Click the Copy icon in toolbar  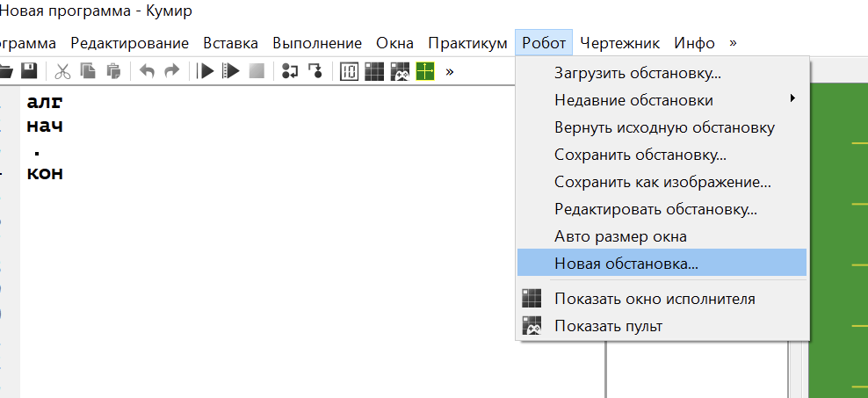[x=88, y=71]
